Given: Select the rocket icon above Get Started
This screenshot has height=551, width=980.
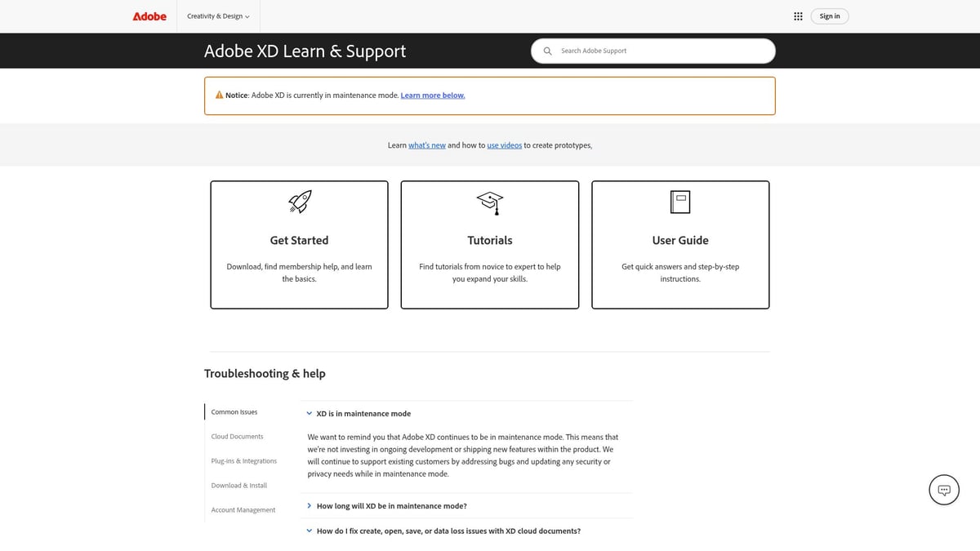Looking at the screenshot, I should tap(298, 202).
